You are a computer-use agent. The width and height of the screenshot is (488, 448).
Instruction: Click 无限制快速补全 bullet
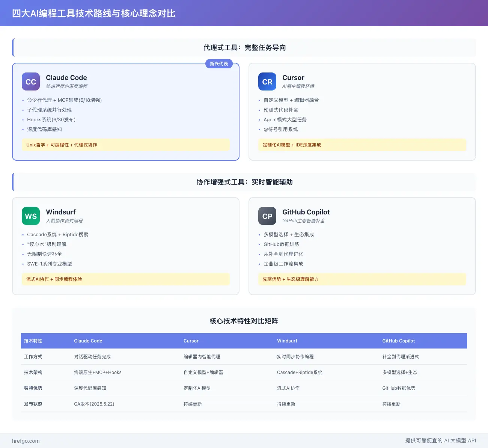pos(44,254)
